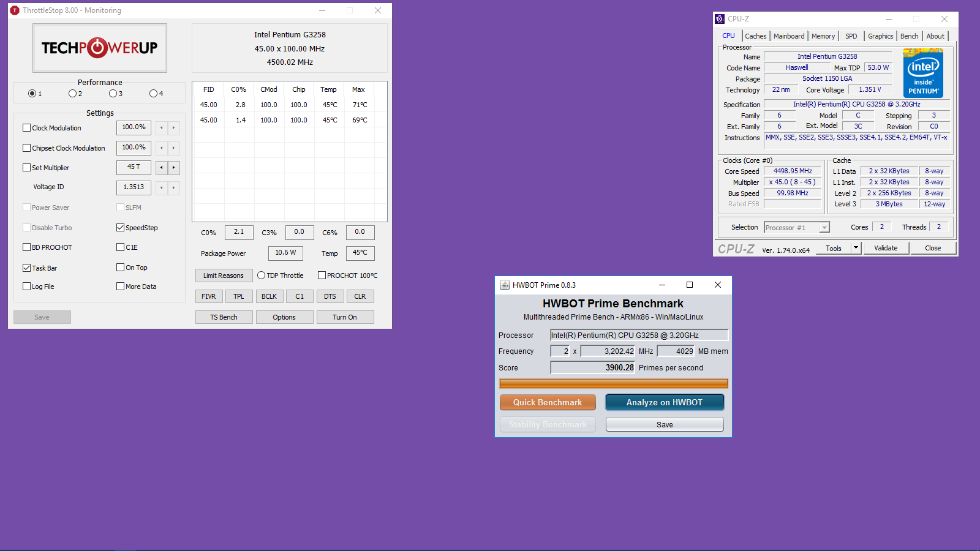Toggle the C1E checkbox

120,247
